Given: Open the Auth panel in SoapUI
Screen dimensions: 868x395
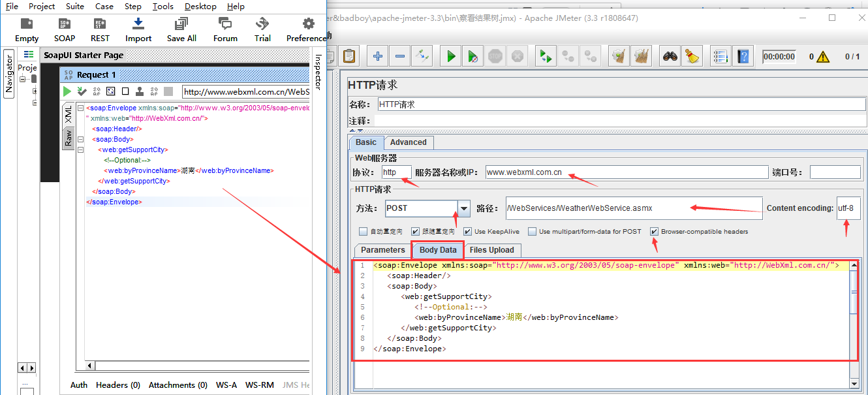Looking at the screenshot, I should [x=79, y=385].
